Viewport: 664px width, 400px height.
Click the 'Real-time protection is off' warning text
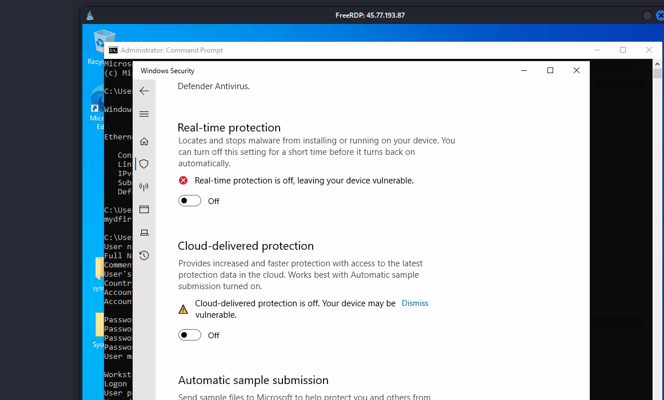304,181
